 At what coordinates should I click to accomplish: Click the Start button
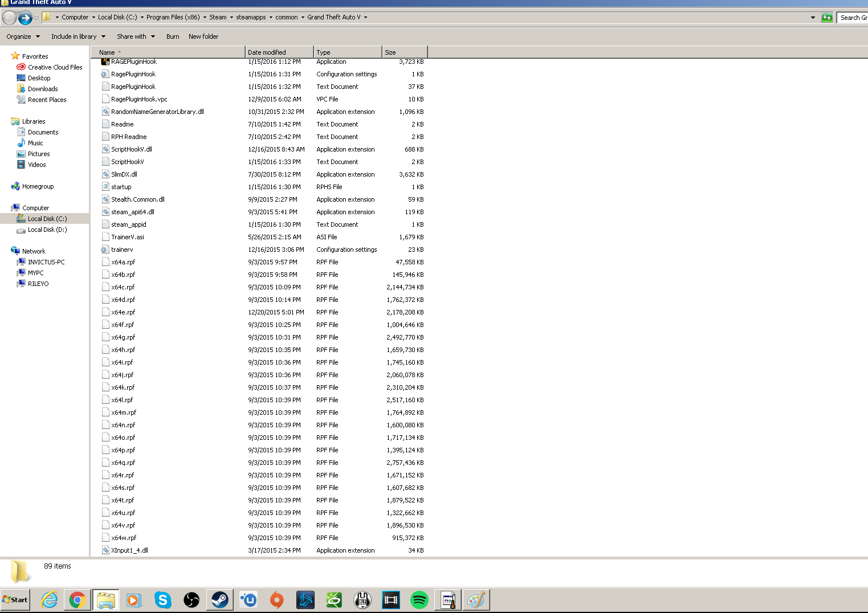[x=15, y=600]
